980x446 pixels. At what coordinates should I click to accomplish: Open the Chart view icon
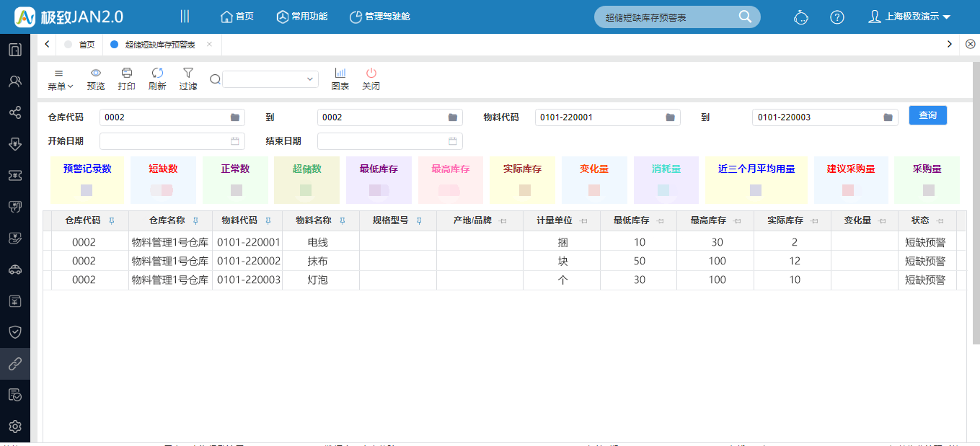(x=340, y=73)
